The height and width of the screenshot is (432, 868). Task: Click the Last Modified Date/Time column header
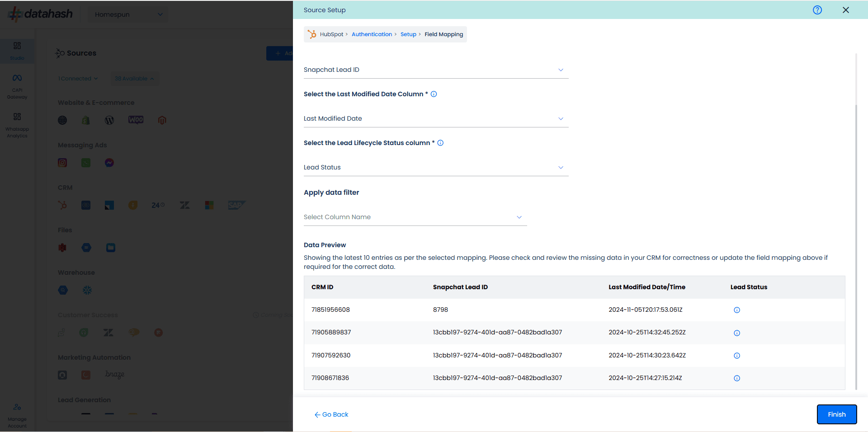point(647,287)
